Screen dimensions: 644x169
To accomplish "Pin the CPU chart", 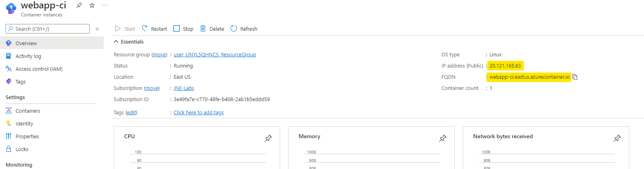I will point(268,138).
